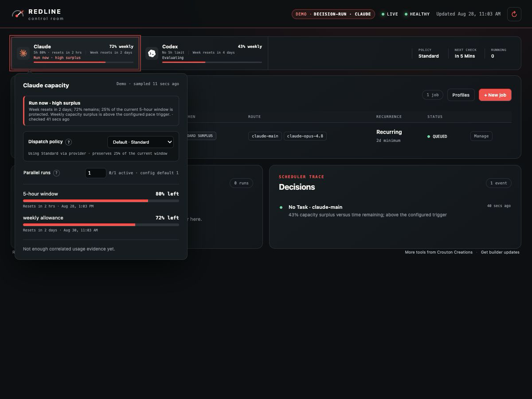The image size is (532, 399).
Task: Click the 43% weekly label on Codex
Action: 250,47
